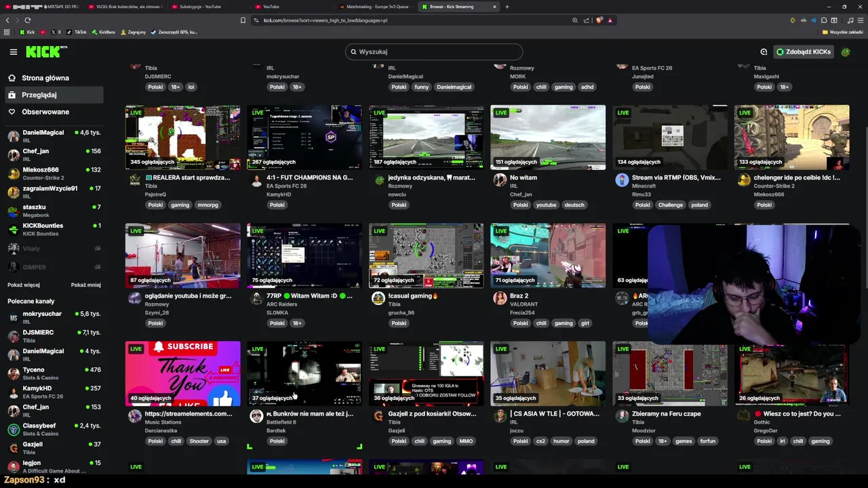Open followed channel zagralamWzycie91
The image size is (868, 488).
coord(54,192)
